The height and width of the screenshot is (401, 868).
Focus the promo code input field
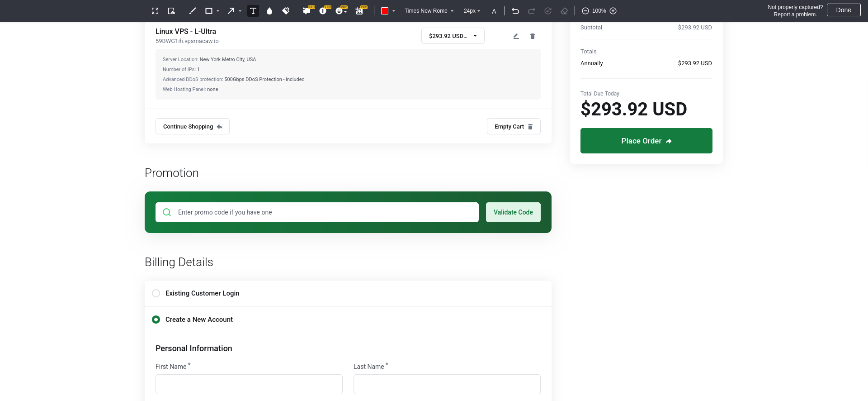coord(317,212)
